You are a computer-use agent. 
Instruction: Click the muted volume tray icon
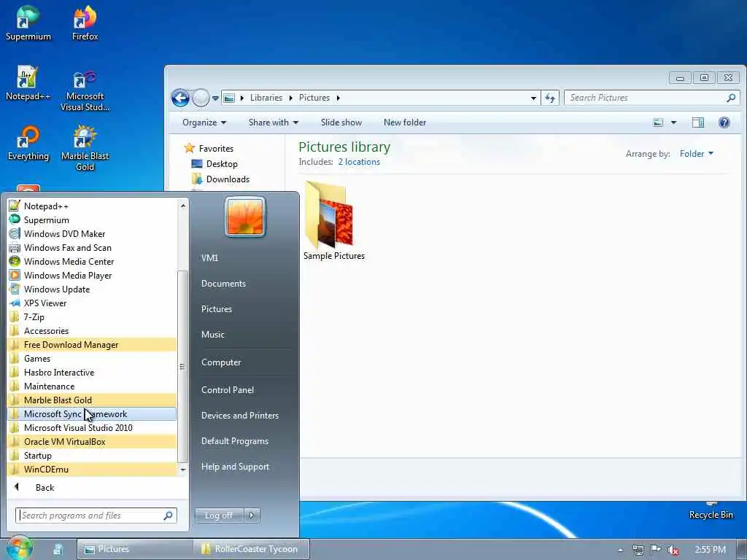coord(673,550)
